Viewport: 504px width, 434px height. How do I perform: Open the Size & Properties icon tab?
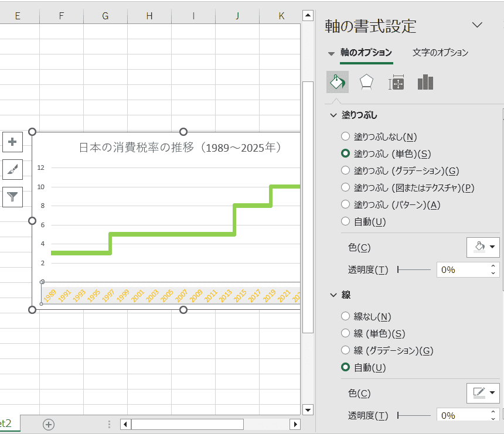[397, 83]
